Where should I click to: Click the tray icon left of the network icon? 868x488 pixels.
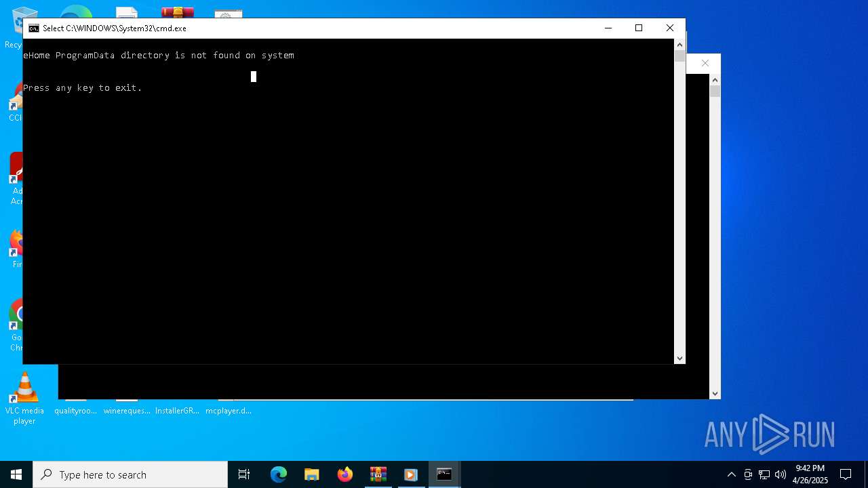pos(748,474)
